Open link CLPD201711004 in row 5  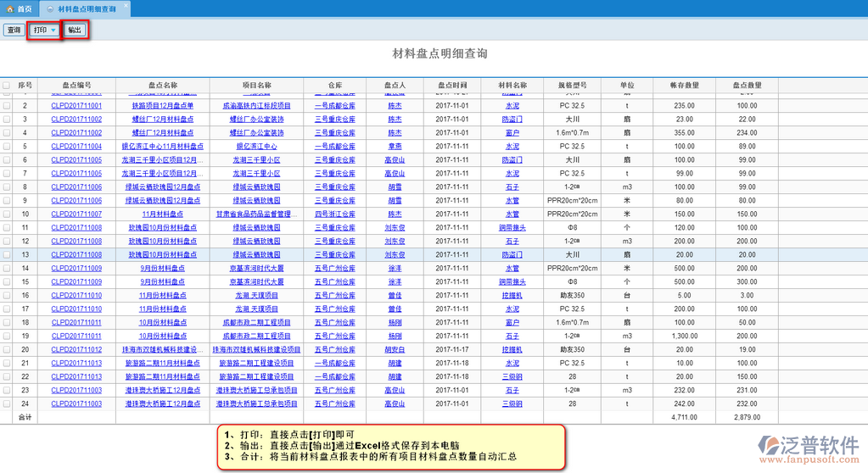coord(76,147)
